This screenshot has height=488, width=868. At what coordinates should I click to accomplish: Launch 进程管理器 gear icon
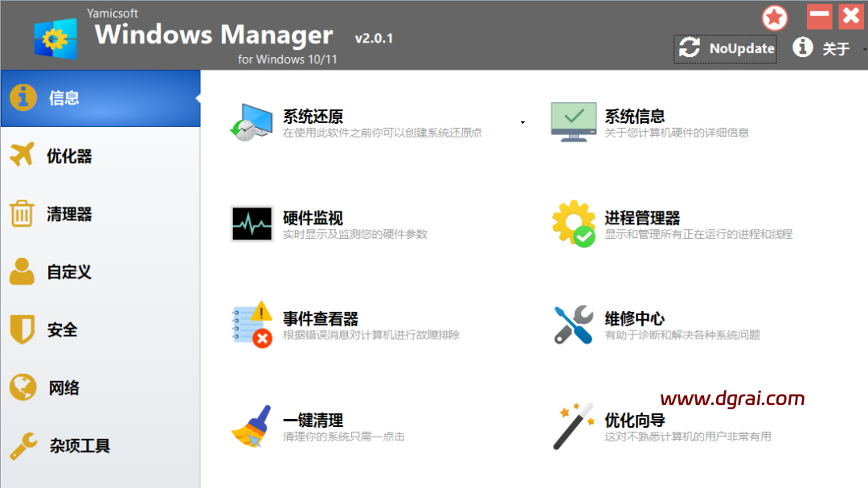[x=574, y=223]
